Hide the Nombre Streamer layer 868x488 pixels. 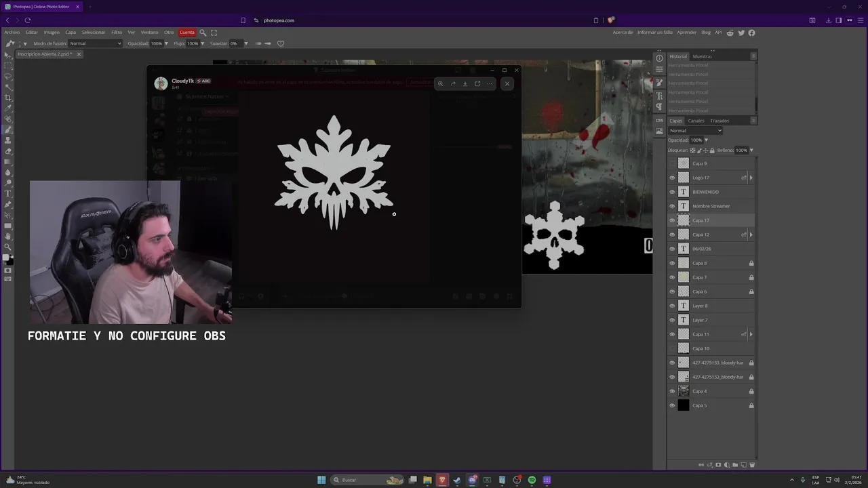click(x=672, y=206)
